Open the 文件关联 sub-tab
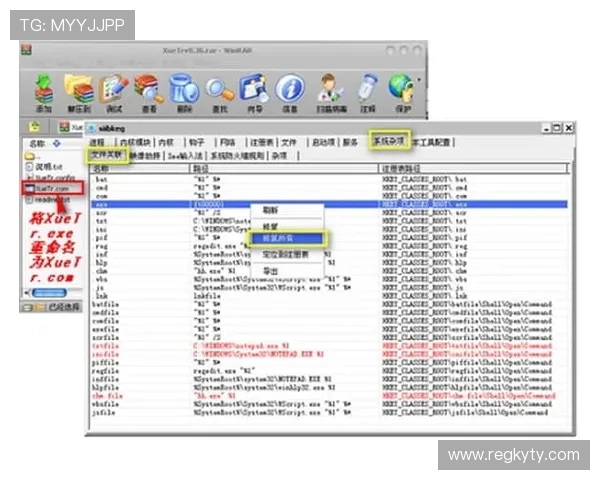600x480 pixels. click(106, 155)
